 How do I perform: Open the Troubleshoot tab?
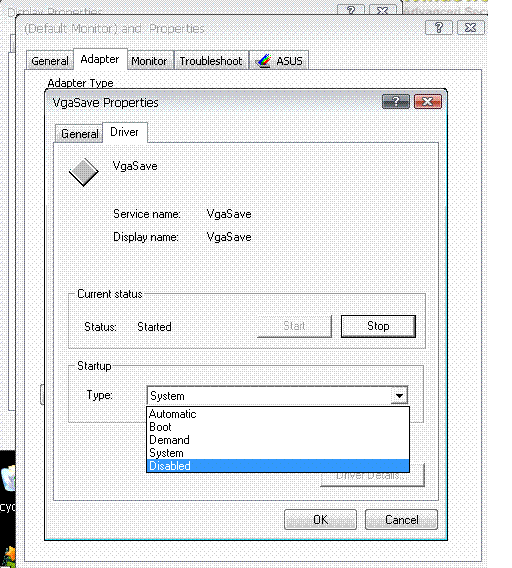click(x=211, y=61)
